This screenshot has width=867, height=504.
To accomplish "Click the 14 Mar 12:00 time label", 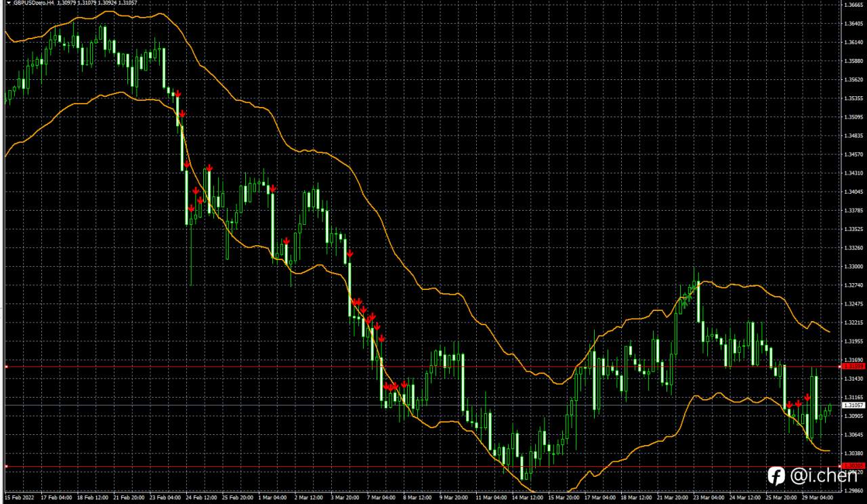I will (528, 498).
